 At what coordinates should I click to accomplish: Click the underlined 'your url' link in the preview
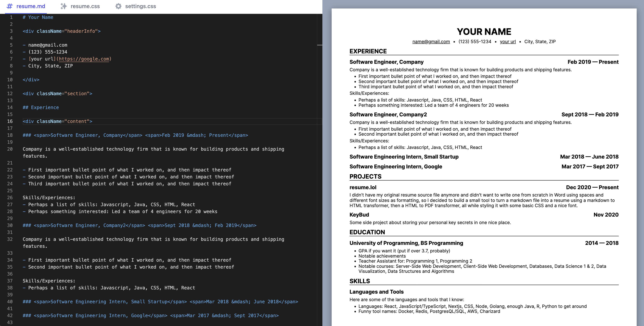[507, 42]
